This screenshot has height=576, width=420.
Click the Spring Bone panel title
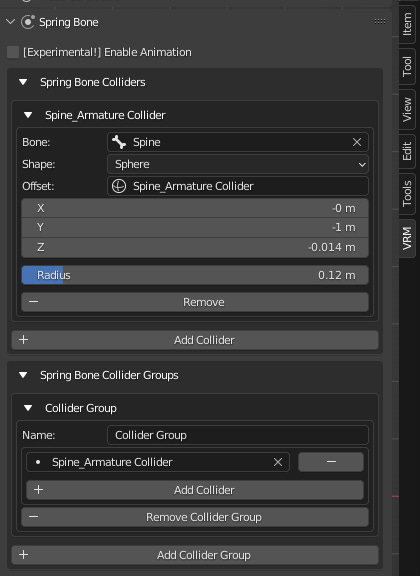[69, 22]
